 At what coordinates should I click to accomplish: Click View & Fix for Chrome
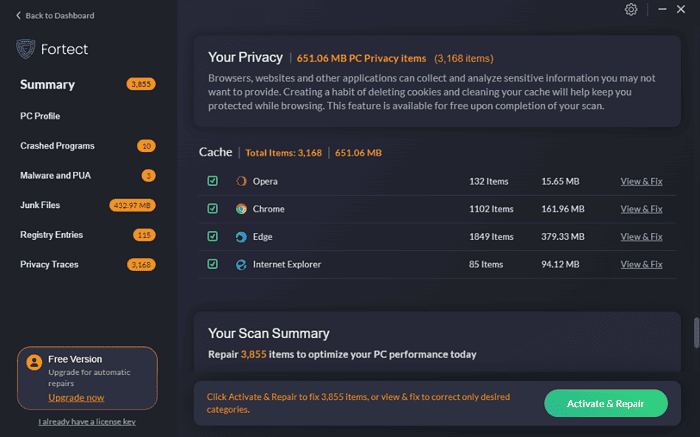click(641, 209)
